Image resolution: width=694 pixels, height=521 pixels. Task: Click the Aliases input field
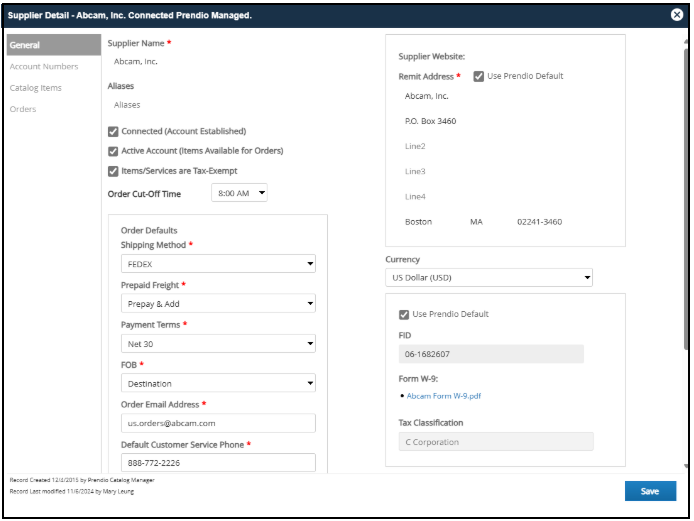[x=127, y=105]
